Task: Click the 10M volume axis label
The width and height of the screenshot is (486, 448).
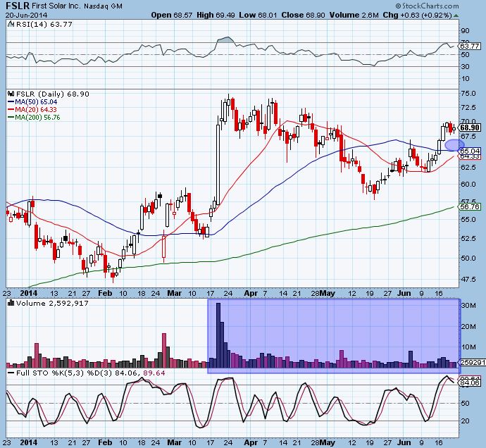Action: click(x=468, y=347)
